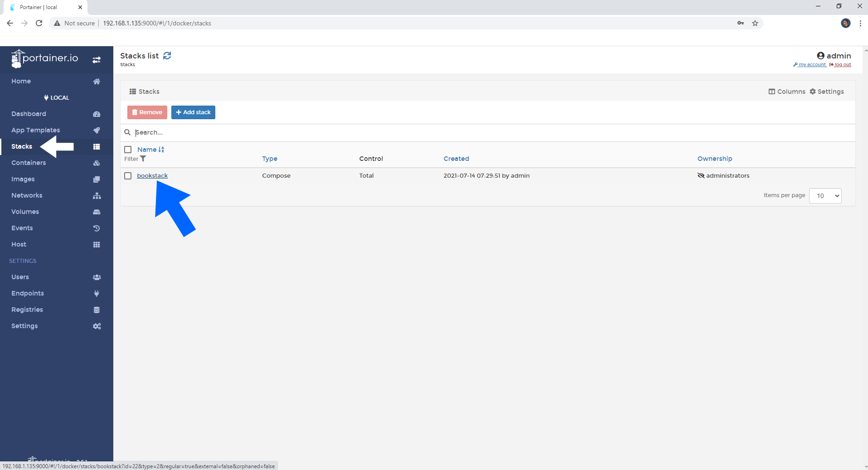Open the bookstack stack
This screenshot has width=868, height=470.
pos(152,175)
